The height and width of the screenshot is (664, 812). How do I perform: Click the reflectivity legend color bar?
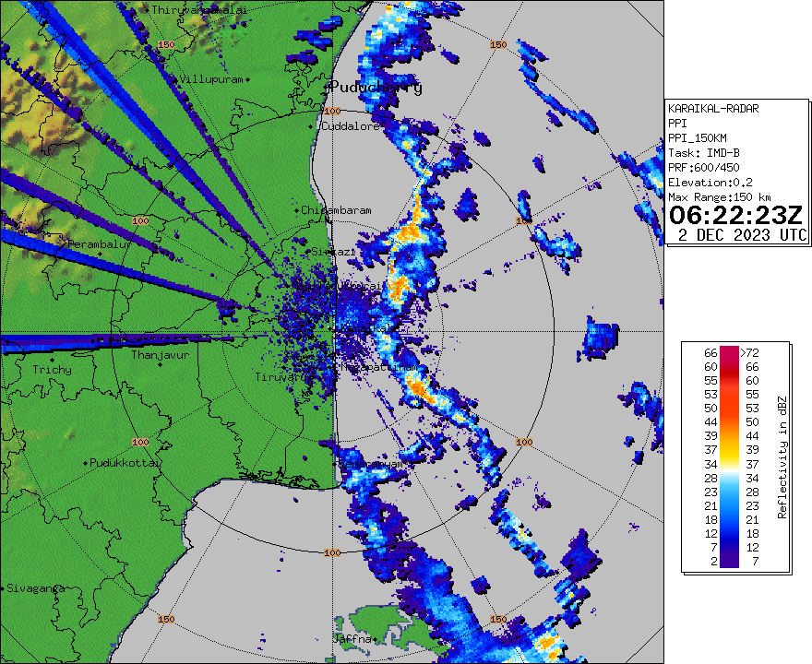click(729, 457)
